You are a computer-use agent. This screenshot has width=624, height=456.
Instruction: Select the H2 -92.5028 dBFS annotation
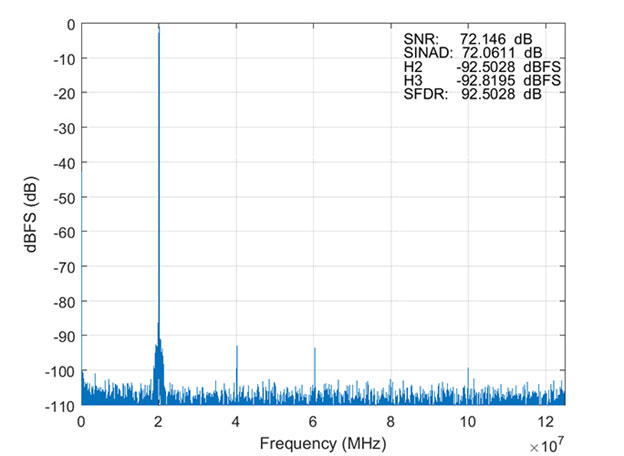(474, 66)
